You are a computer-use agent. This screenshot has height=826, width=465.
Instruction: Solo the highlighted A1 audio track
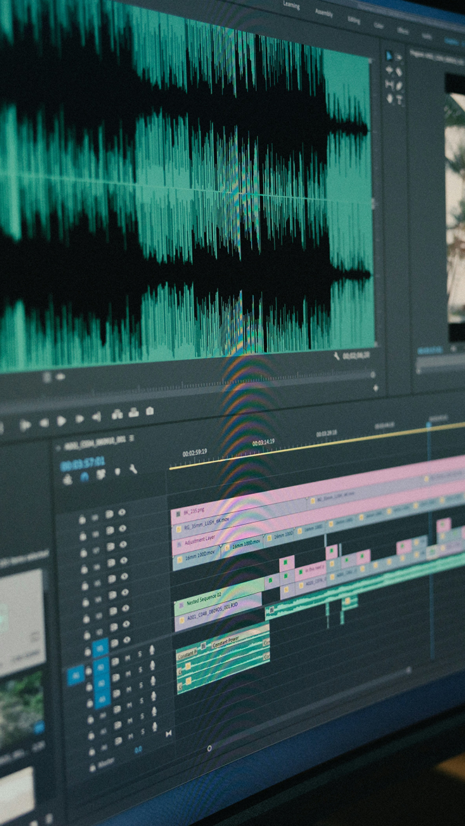pyautogui.click(x=140, y=654)
